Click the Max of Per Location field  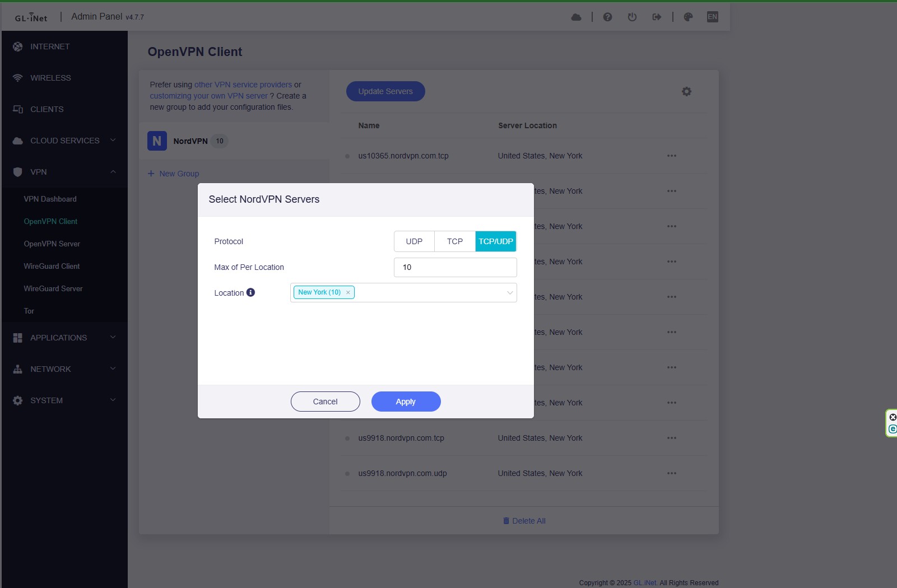pos(455,267)
